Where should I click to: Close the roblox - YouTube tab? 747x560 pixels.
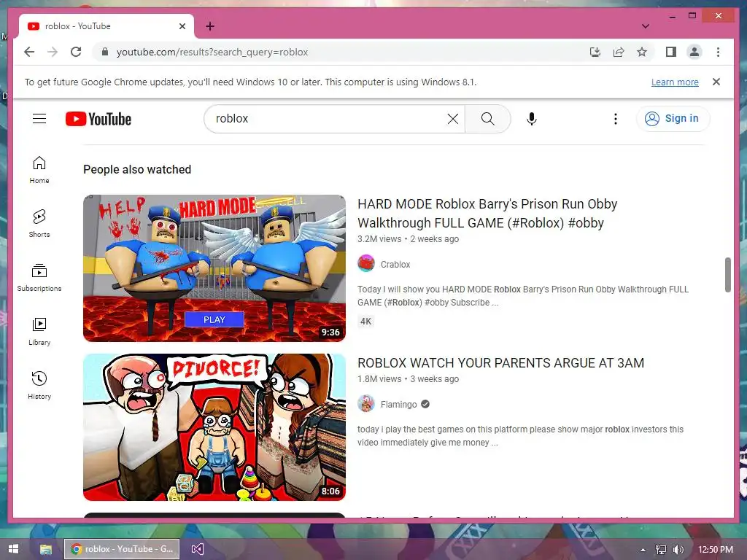tap(182, 26)
